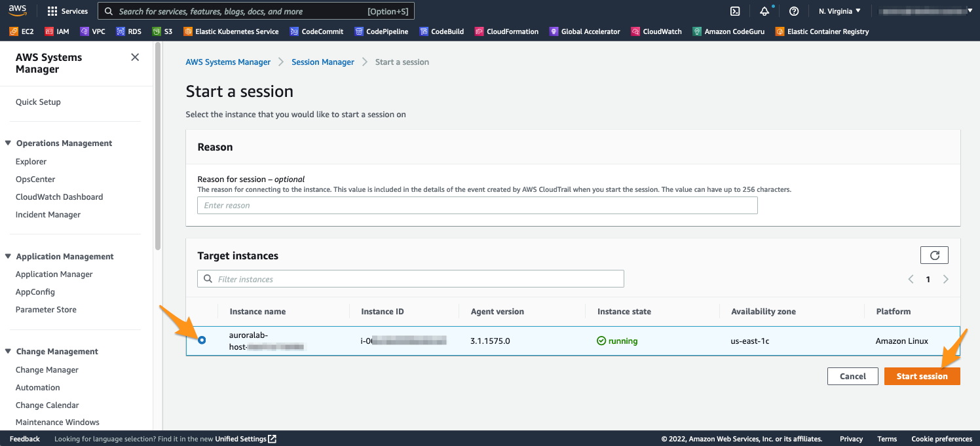Click the Enter reason text field
The width and height of the screenshot is (980, 446).
coord(478,206)
